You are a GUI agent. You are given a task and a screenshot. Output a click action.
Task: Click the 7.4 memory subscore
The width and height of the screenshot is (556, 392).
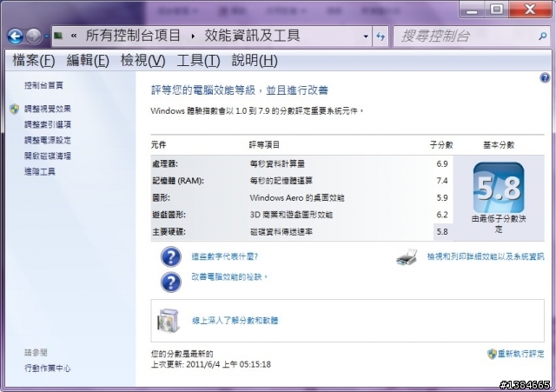(x=442, y=181)
